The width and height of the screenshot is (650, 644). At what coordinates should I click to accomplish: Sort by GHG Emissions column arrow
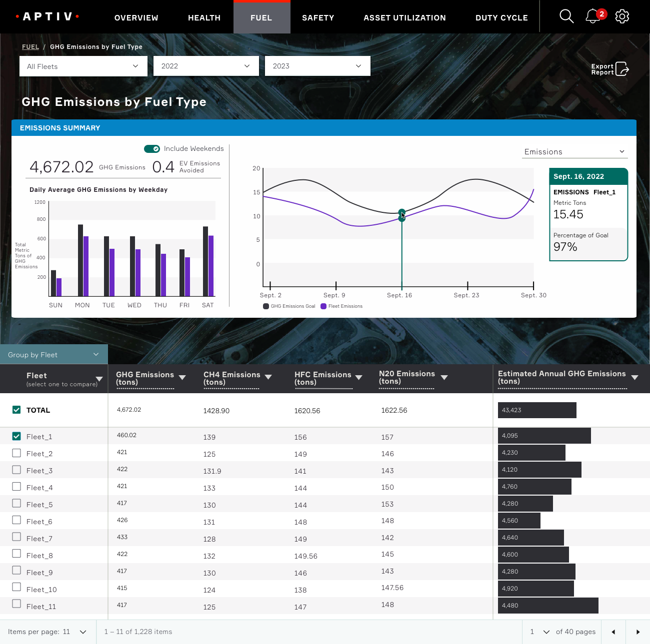[x=182, y=378]
